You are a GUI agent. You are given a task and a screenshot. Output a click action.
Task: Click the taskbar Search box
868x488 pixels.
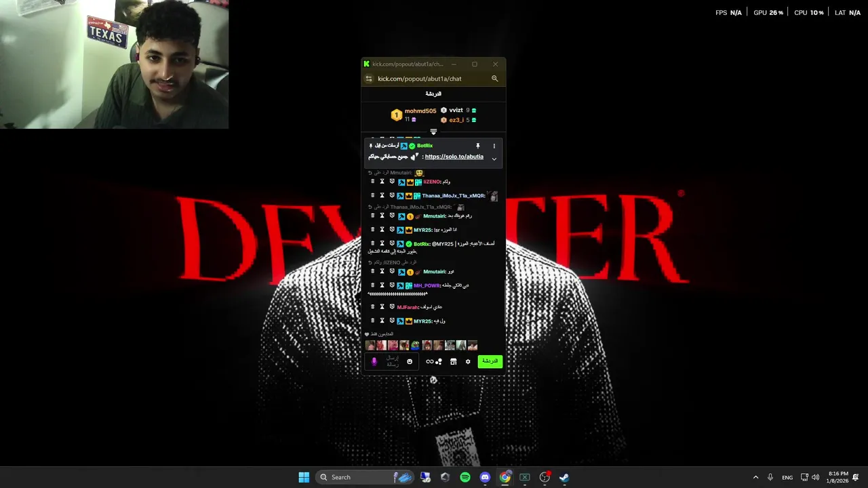click(x=365, y=477)
